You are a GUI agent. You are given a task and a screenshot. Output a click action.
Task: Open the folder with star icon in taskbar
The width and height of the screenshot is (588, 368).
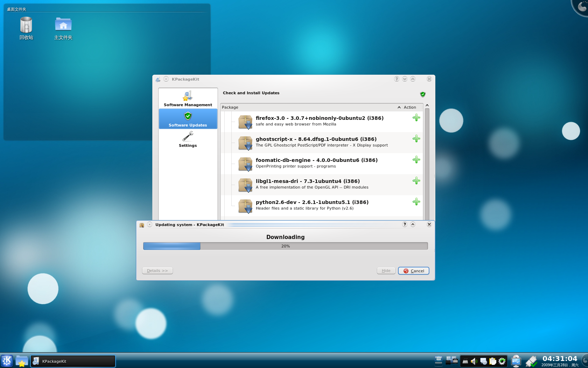point(22,361)
